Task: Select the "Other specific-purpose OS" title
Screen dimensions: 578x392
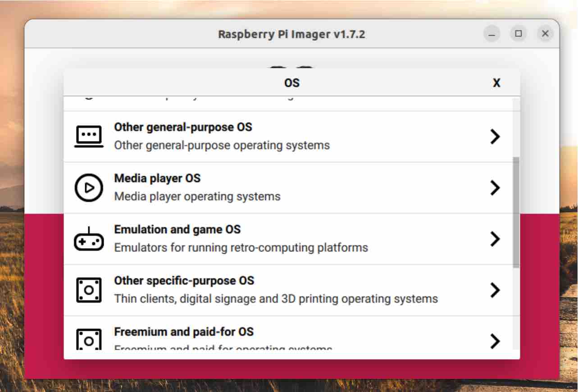Action: (x=184, y=280)
